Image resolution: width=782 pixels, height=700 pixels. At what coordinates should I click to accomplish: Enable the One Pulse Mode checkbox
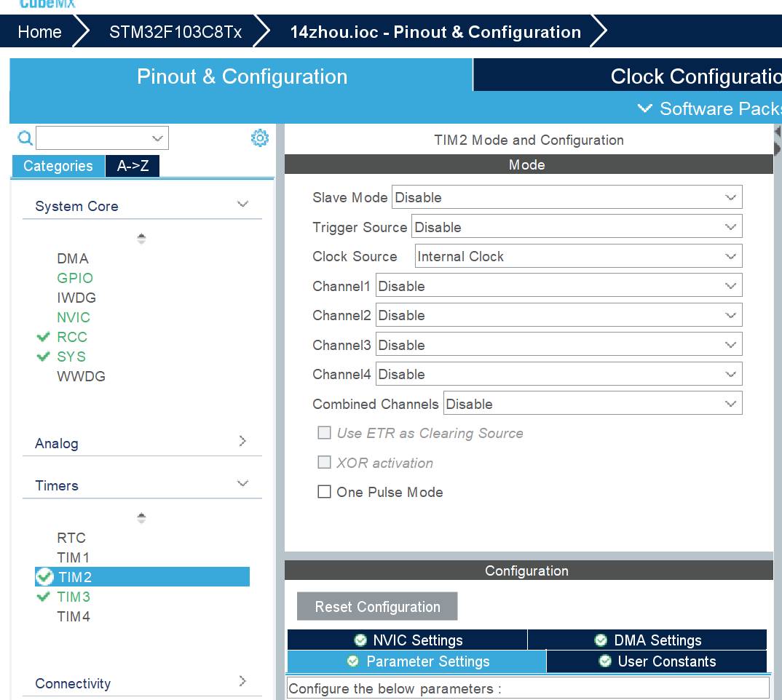(x=324, y=492)
